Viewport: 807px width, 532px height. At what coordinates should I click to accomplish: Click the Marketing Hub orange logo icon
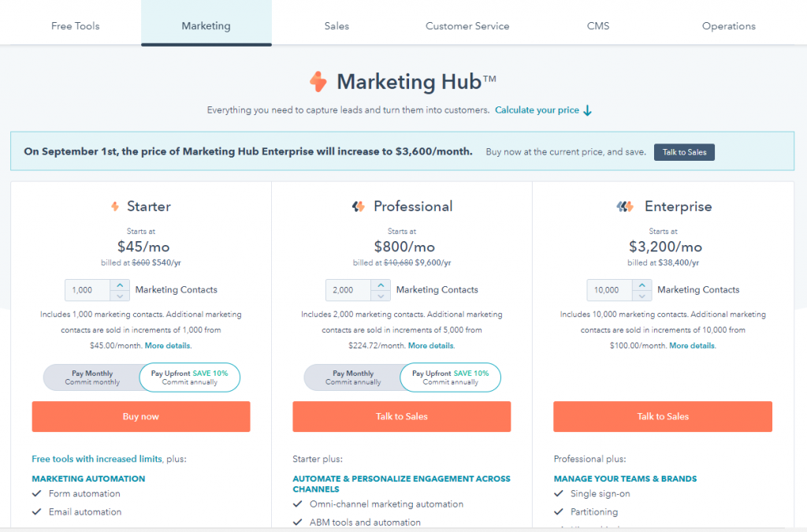318,82
